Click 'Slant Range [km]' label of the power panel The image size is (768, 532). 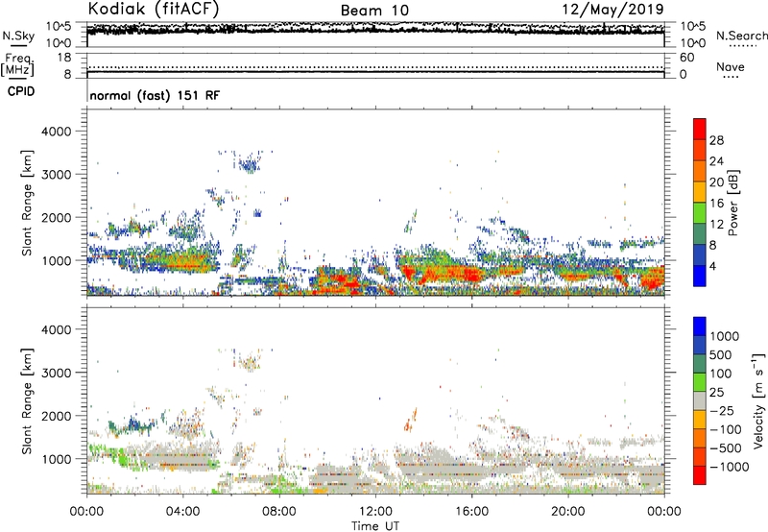tap(28, 203)
